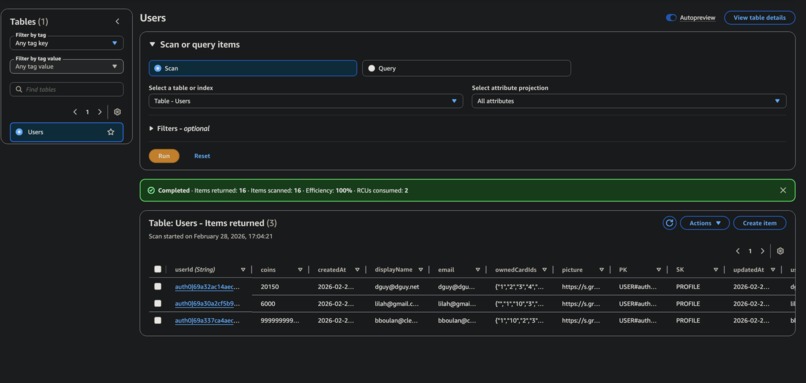This screenshot has height=383, width=806.
Task: Go to next page of items
Action: pos(762,251)
